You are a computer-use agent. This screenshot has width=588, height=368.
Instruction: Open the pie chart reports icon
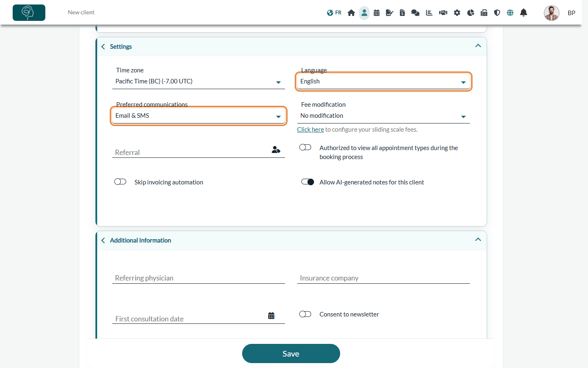[470, 13]
